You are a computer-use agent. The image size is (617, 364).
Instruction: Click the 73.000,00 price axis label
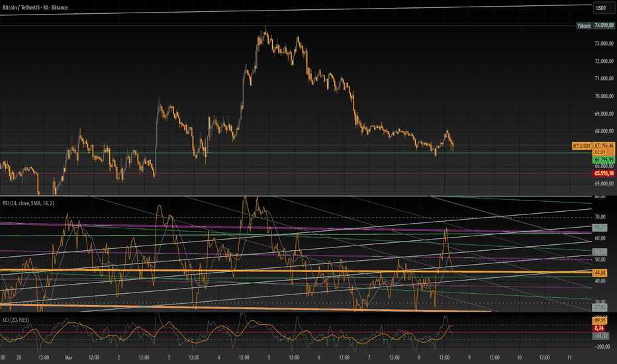click(x=604, y=43)
